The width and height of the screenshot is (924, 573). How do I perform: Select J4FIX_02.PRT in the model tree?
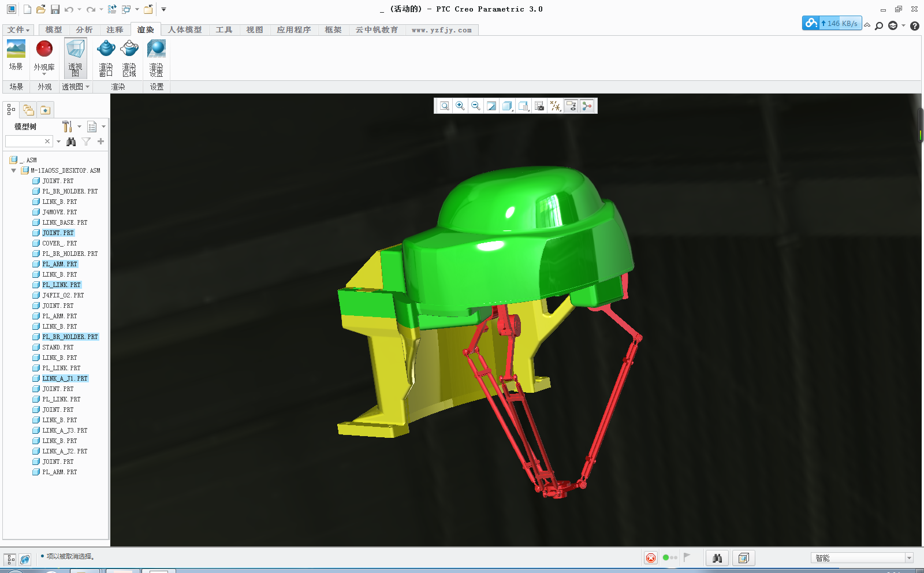click(63, 296)
